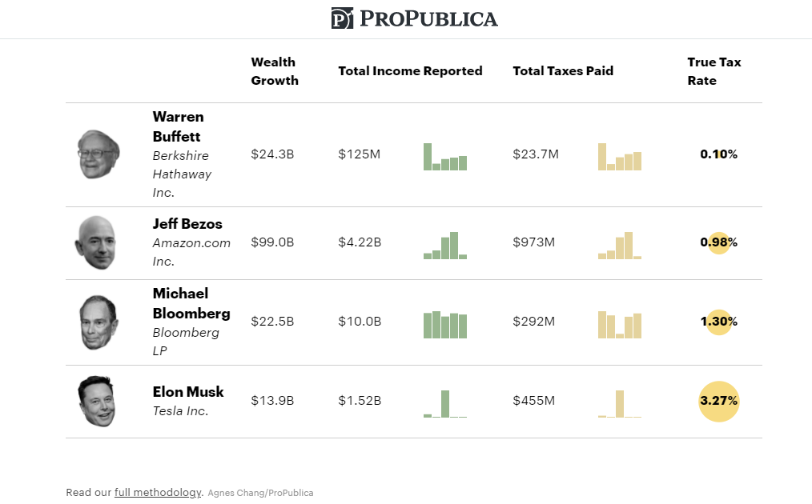Open the full methodology link
Screen dimensions: 812x504
pos(158,492)
